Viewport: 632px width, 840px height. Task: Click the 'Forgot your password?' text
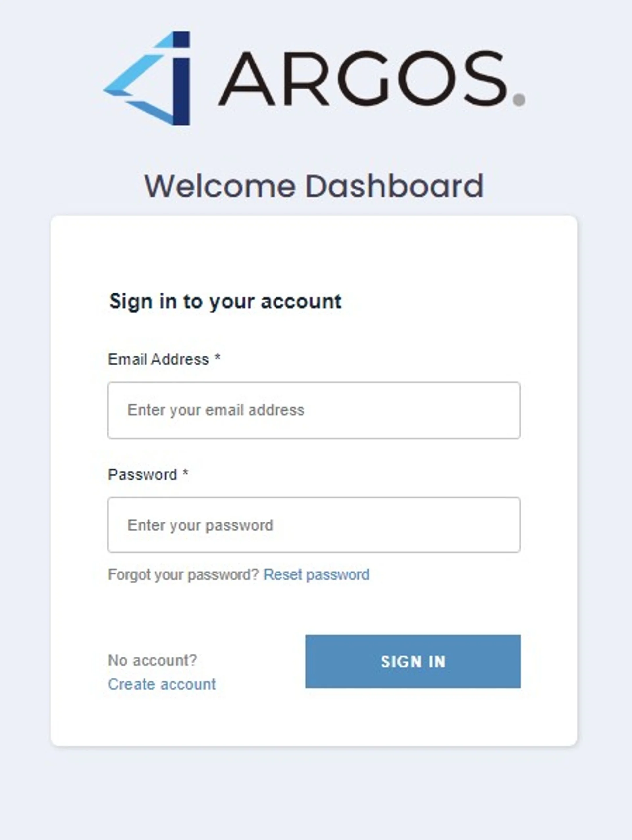(183, 574)
